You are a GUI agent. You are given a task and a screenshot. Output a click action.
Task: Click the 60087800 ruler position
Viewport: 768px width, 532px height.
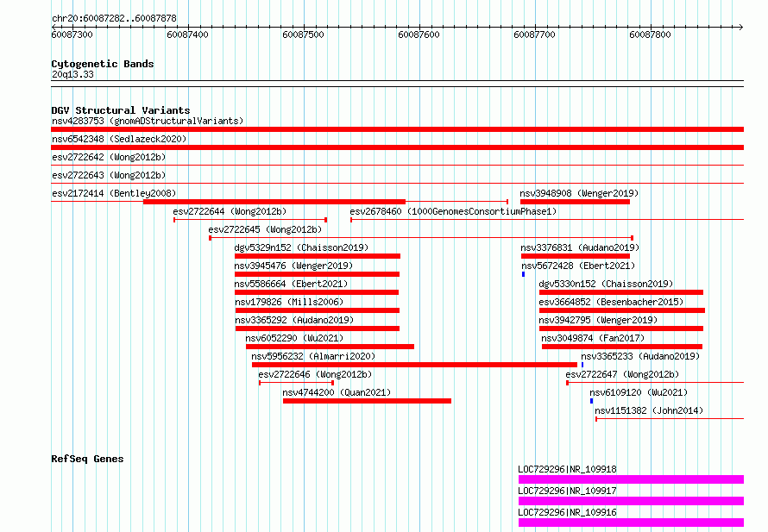[x=650, y=34]
